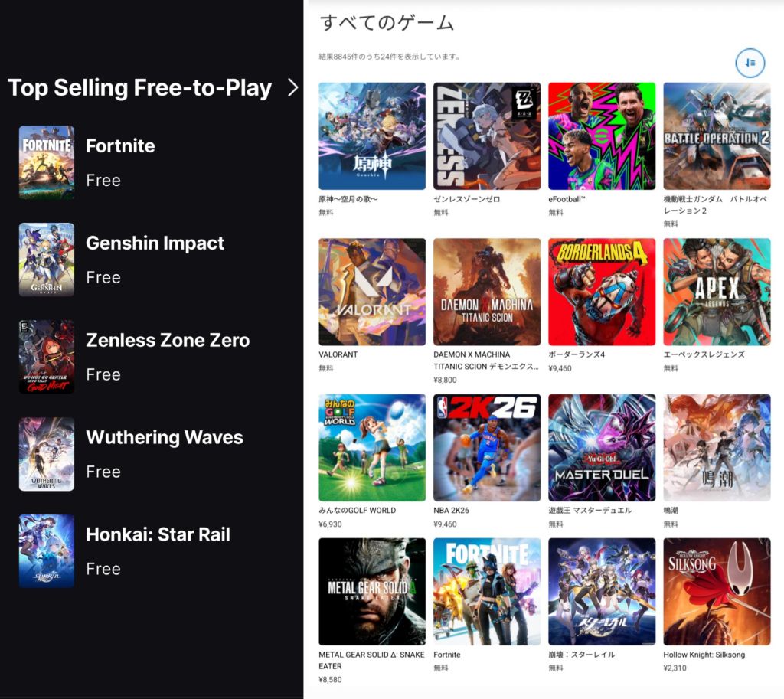This screenshot has height=699, width=784.
Task: Open Battle Operation 2 Gundam tile
Action: 717,136
